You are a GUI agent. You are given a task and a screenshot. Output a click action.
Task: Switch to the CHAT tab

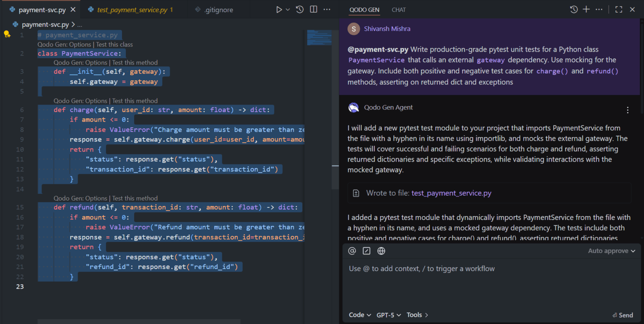pos(398,10)
